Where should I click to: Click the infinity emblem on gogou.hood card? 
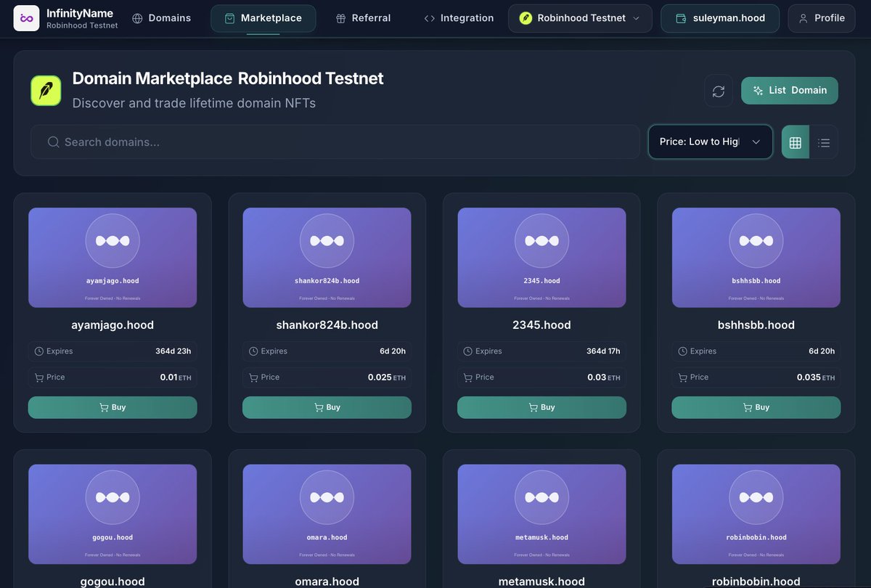(113, 497)
